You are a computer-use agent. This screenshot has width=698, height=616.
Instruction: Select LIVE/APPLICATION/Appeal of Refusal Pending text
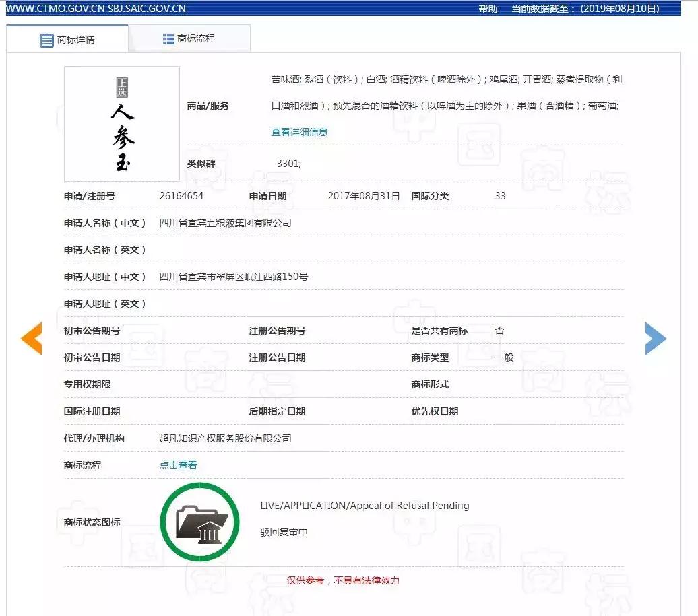point(365,506)
